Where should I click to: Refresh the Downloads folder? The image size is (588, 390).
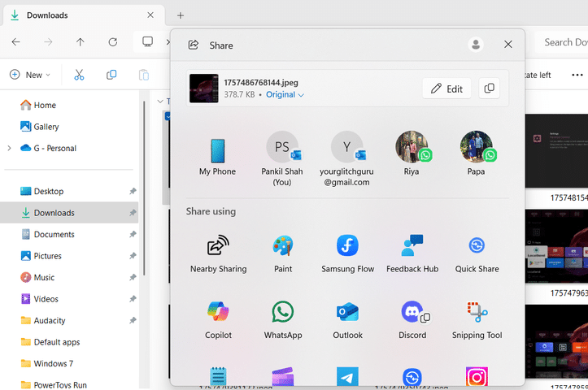point(112,42)
